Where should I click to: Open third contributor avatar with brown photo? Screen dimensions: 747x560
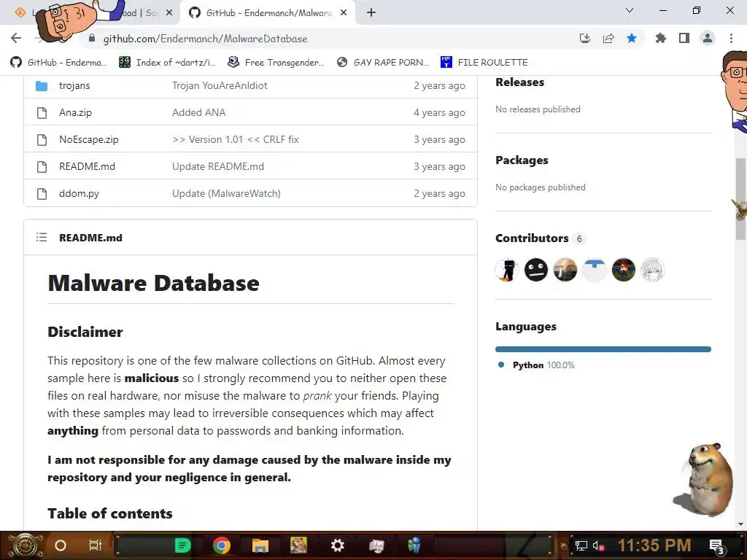(565, 270)
